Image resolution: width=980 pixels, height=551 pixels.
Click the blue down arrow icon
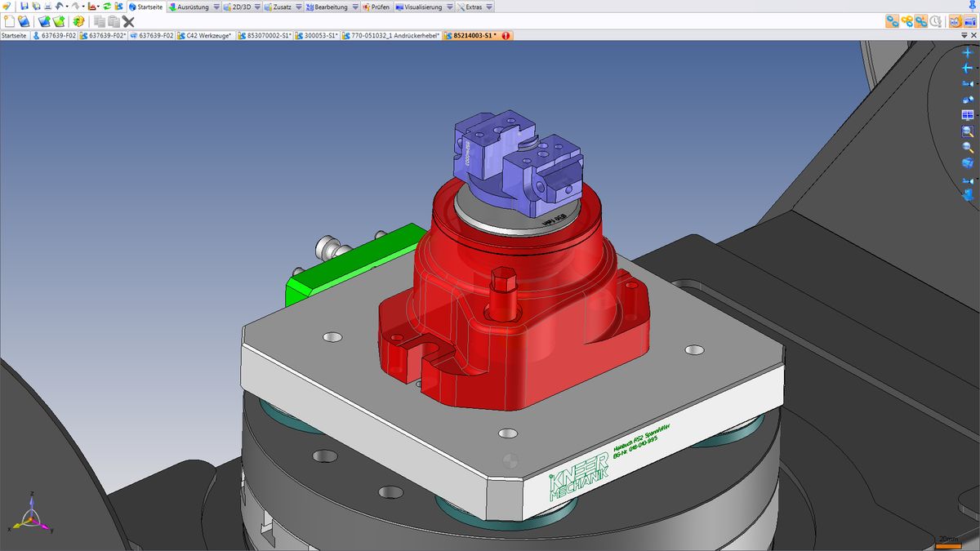pos(968,195)
